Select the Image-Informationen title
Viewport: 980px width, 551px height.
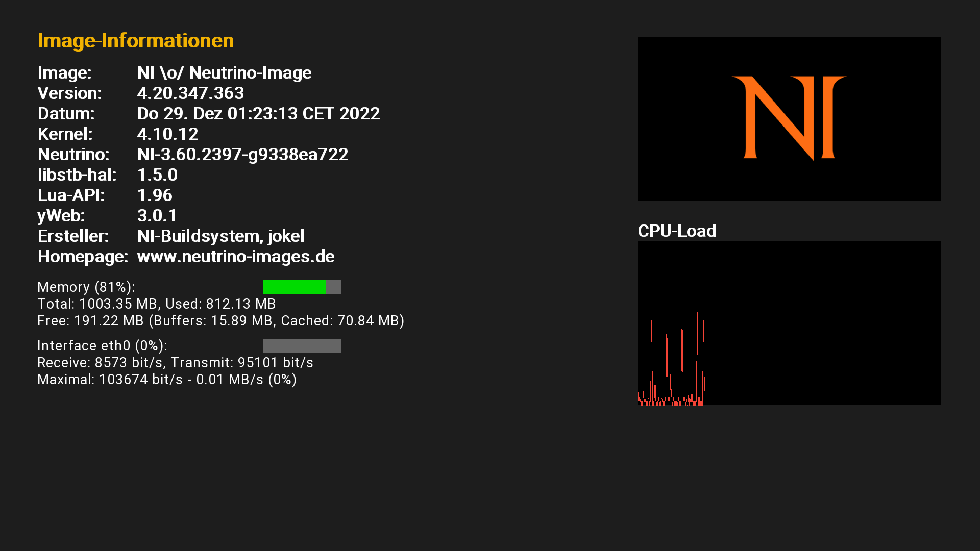coord(136,41)
